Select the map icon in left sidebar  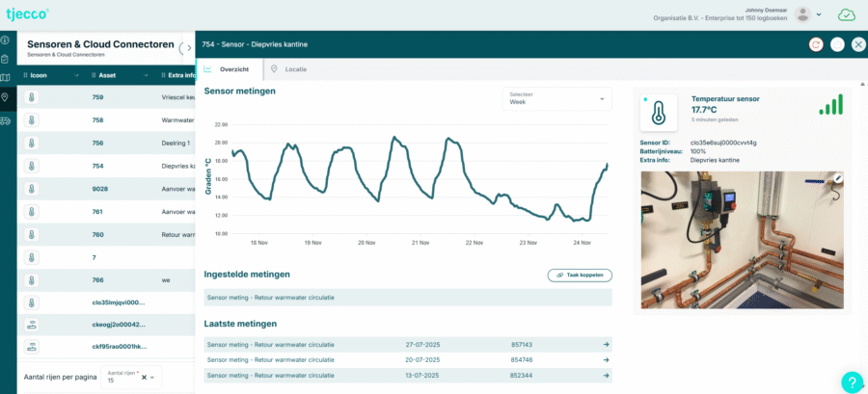tap(5, 77)
